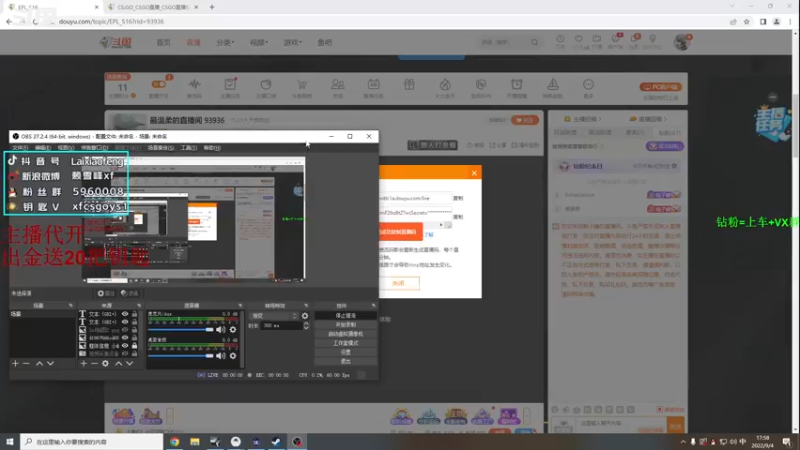Viewport: 800px width, 450px height.
Task: Move scene up arrow in OBS Scenes panel
Action: pyautogui.click(x=39, y=363)
